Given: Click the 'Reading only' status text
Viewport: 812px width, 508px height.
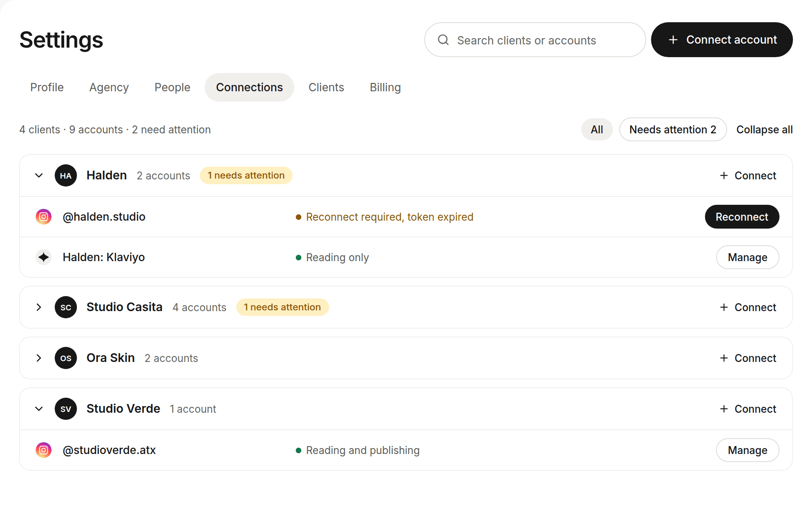Looking at the screenshot, I should coord(337,257).
